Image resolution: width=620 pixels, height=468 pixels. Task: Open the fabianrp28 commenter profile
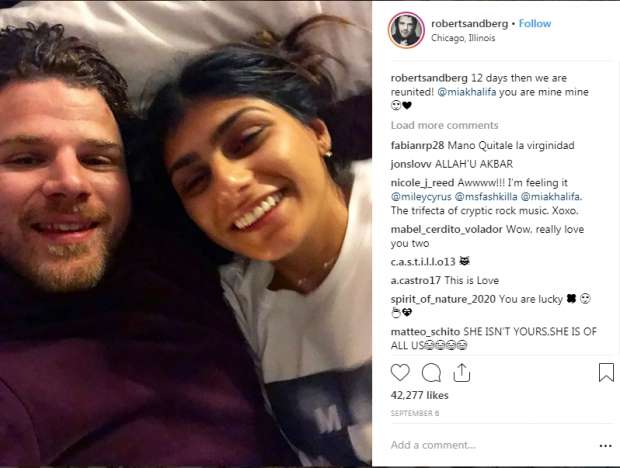click(418, 145)
